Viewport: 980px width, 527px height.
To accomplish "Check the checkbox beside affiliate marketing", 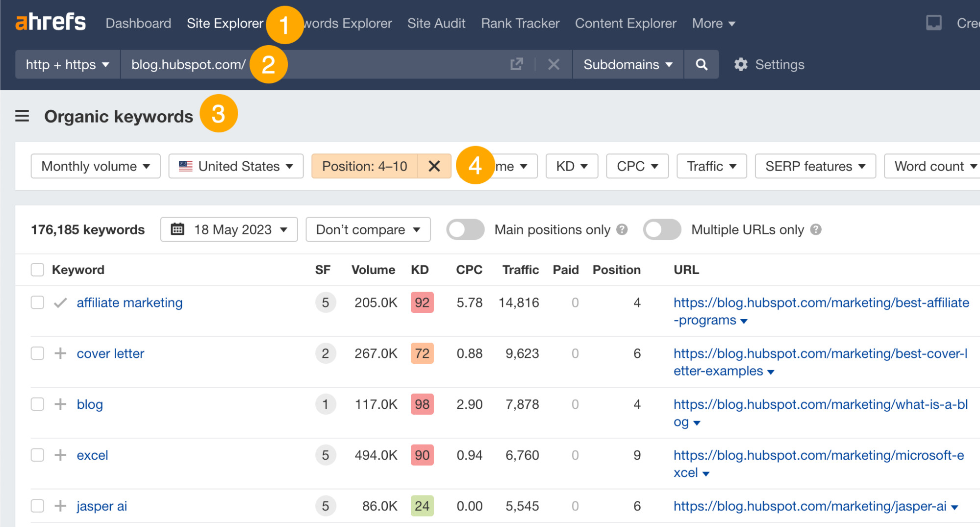I will point(37,302).
